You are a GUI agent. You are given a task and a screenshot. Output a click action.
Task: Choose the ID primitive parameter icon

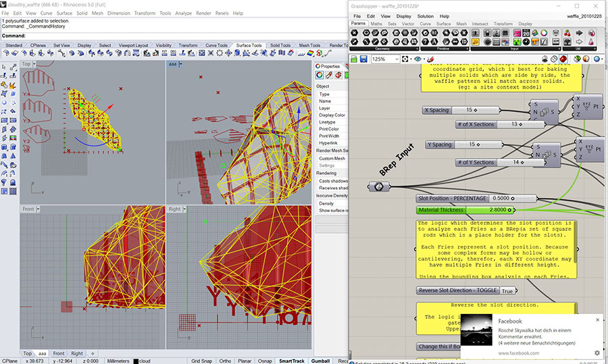point(464,42)
